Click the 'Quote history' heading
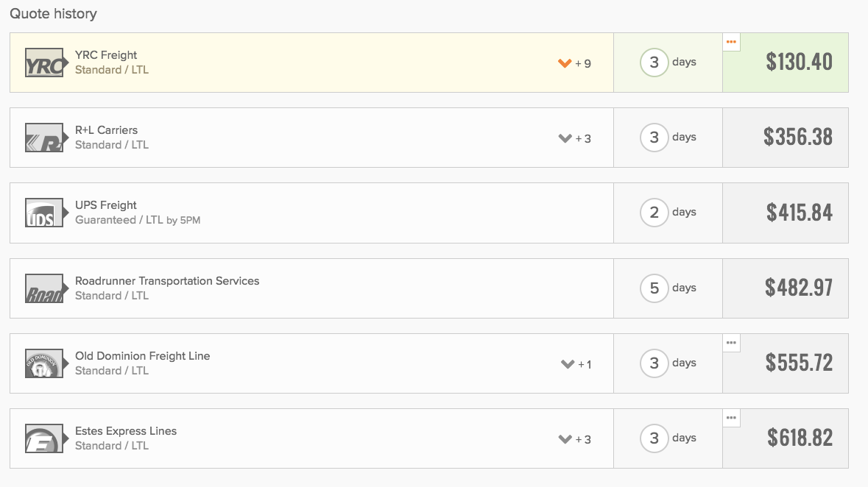The image size is (868, 487). click(53, 14)
